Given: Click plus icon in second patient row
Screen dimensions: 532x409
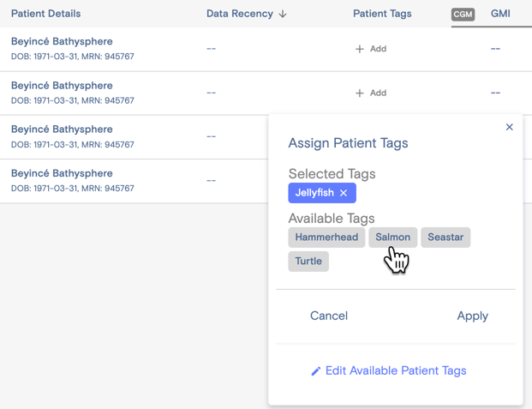Looking at the screenshot, I should tap(359, 93).
